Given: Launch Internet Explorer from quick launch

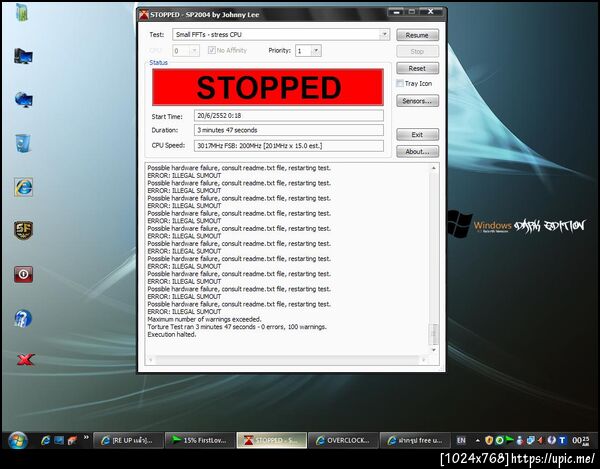Looking at the screenshot, I should pyautogui.click(x=46, y=440).
